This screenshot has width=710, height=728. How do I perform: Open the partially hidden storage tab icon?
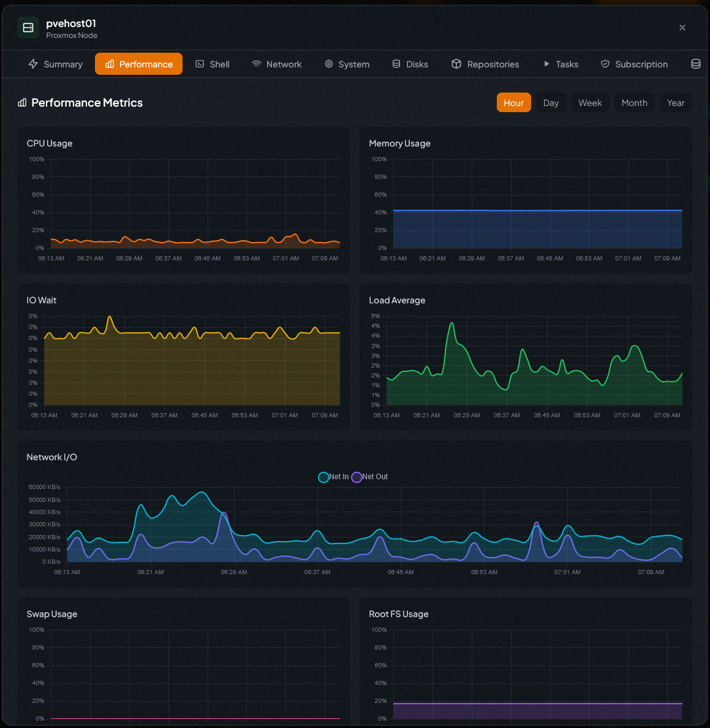click(x=695, y=64)
